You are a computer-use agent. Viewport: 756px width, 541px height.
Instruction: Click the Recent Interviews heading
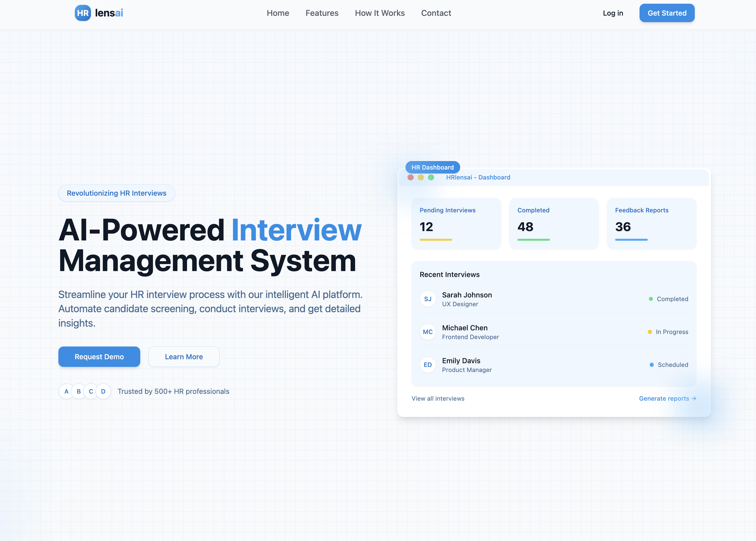pos(449,274)
